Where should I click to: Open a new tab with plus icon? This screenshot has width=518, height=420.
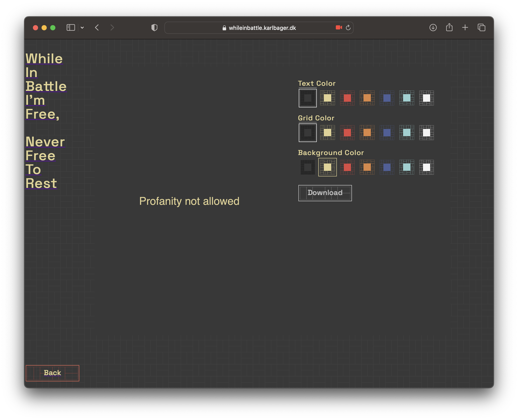click(x=465, y=27)
